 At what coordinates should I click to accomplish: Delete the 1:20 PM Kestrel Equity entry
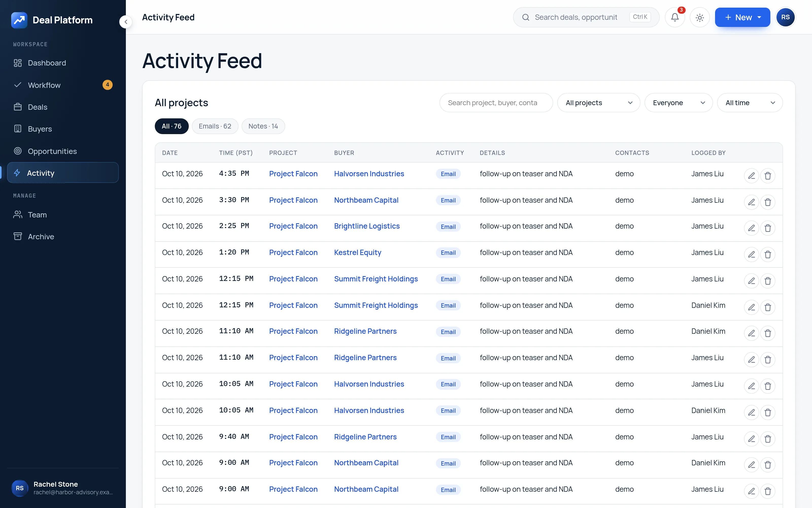[768, 255]
